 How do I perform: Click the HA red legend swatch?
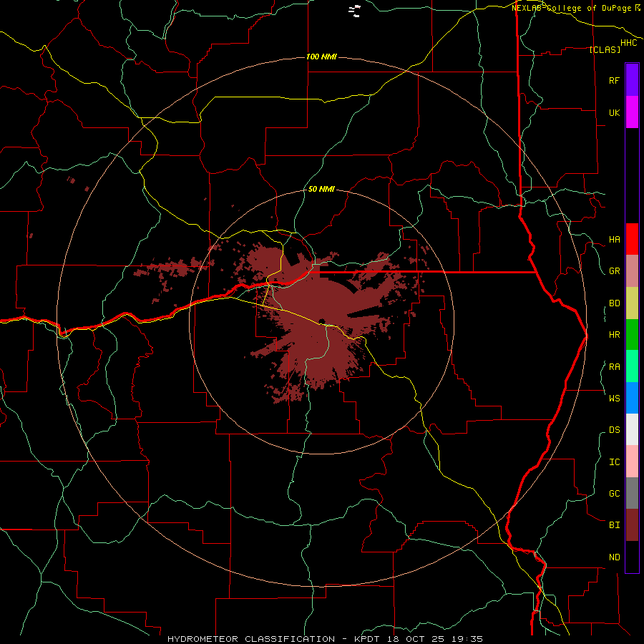coord(632,239)
